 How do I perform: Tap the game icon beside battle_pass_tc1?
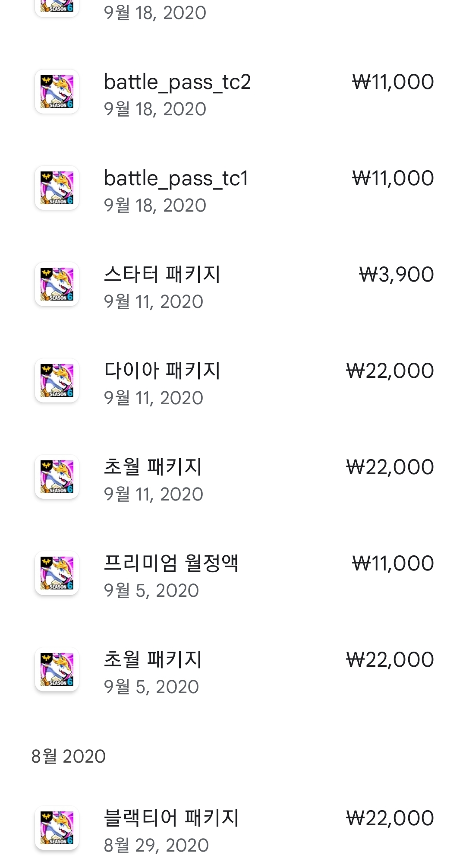57,188
